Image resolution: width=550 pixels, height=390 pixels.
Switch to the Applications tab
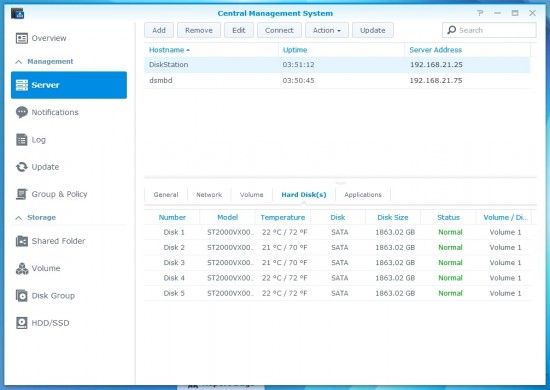pos(363,195)
